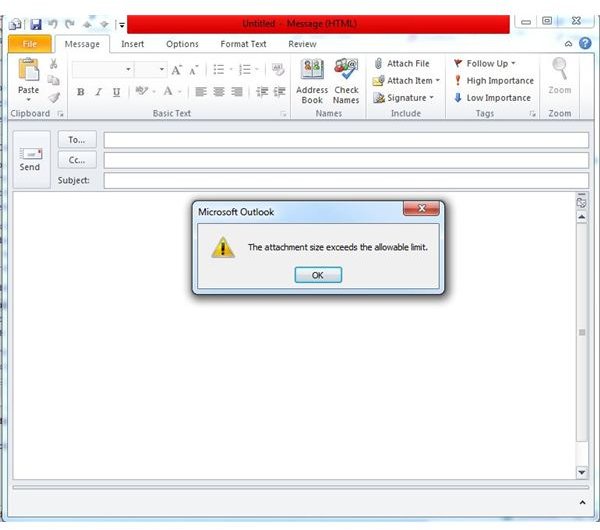Click the Undo arrow in quick access toolbar
Screen dimensions: 600x530
pyautogui.click(x=52, y=24)
